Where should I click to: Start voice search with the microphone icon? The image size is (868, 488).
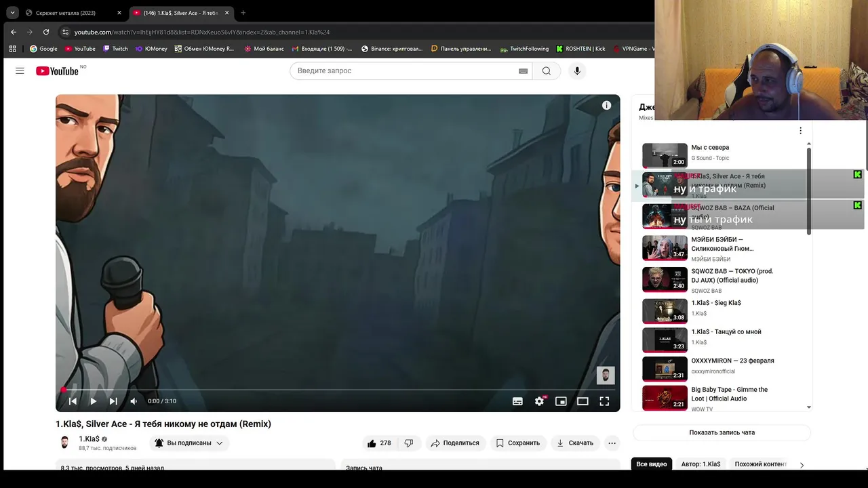click(577, 70)
